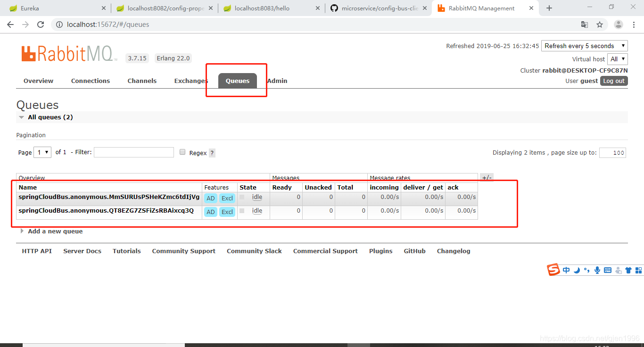Switch to the Overview tab
The image size is (644, 347).
point(38,81)
